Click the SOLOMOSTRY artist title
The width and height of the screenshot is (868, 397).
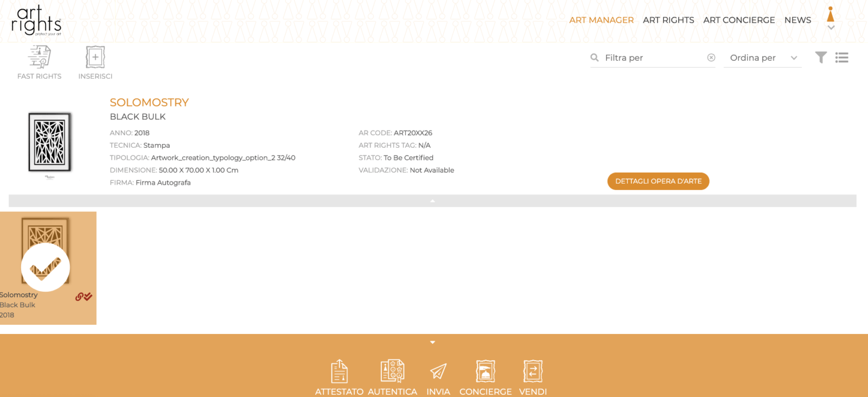[x=149, y=103]
